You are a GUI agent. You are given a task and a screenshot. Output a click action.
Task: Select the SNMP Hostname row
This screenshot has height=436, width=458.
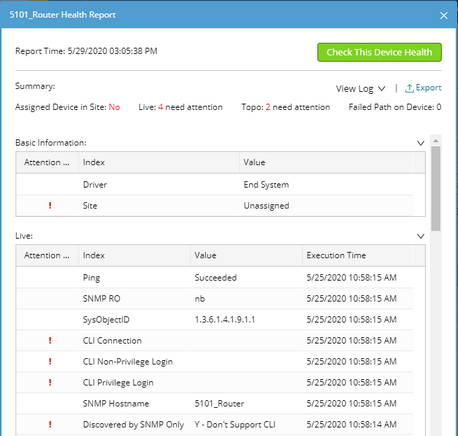[214, 403]
